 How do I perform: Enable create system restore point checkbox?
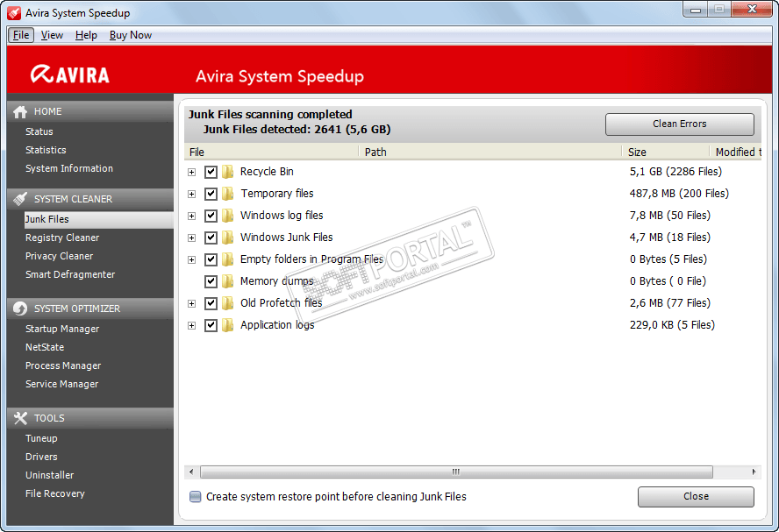[196, 497]
